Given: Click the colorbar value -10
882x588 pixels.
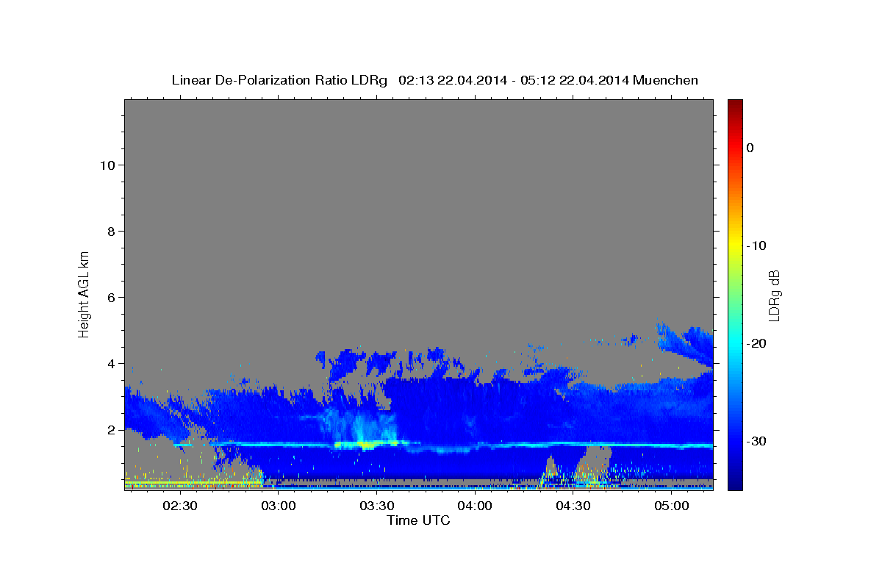Looking at the screenshot, I should [x=756, y=245].
